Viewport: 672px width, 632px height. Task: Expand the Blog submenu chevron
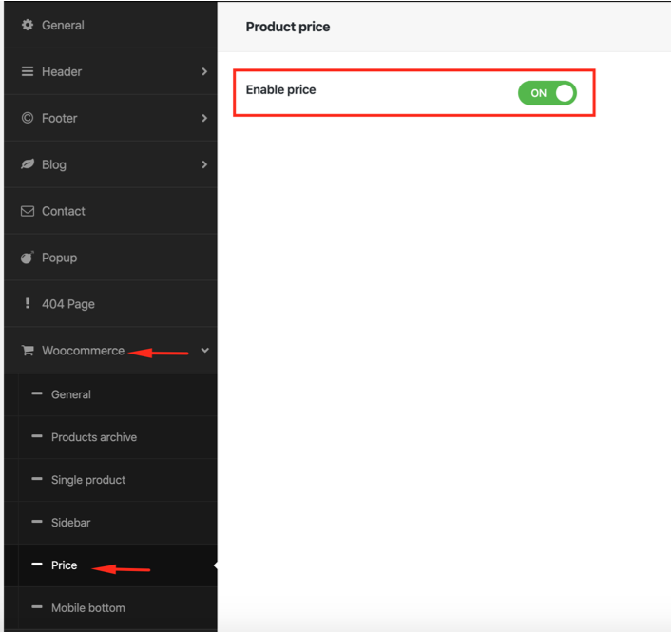204,164
